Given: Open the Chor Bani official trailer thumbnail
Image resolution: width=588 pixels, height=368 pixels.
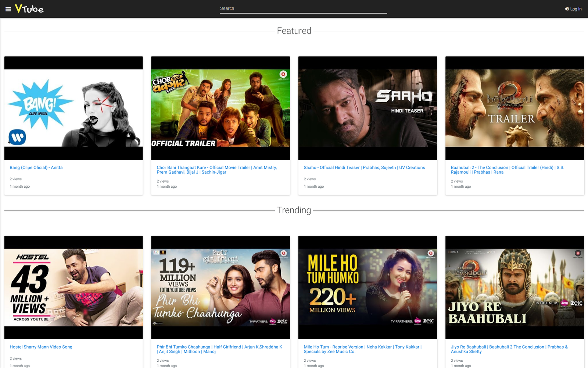Looking at the screenshot, I should (220, 108).
